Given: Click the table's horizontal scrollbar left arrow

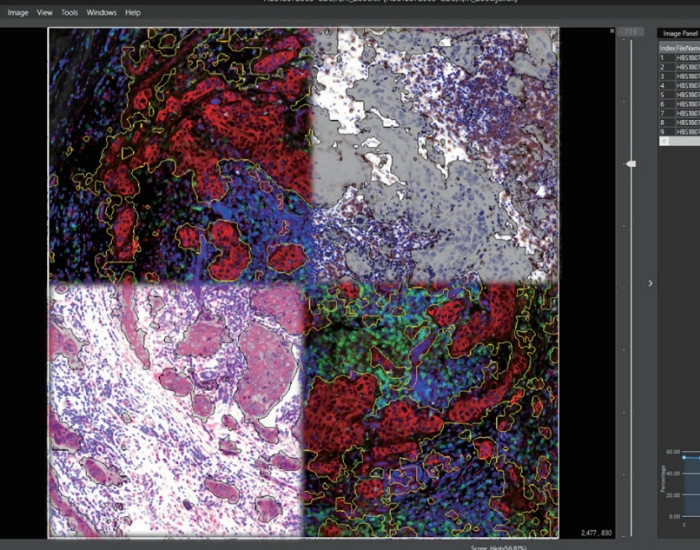Looking at the screenshot, I should point(664,141).
